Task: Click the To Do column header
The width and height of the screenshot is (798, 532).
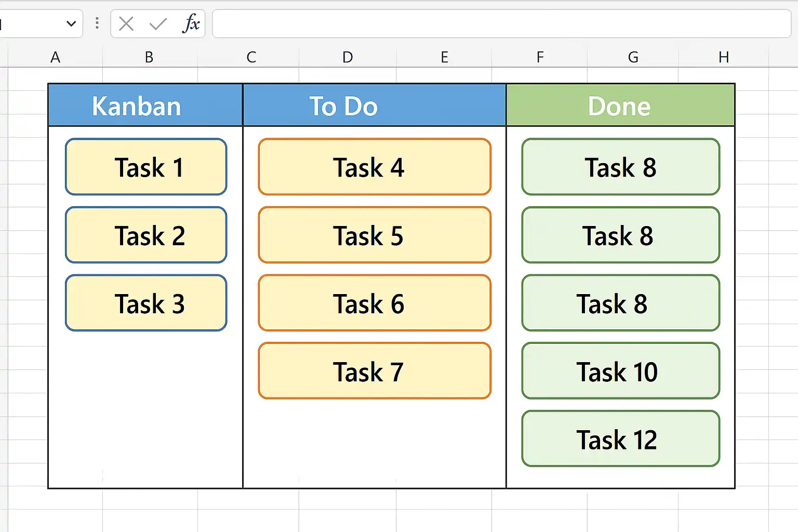Action: click(x=374, y=105)
